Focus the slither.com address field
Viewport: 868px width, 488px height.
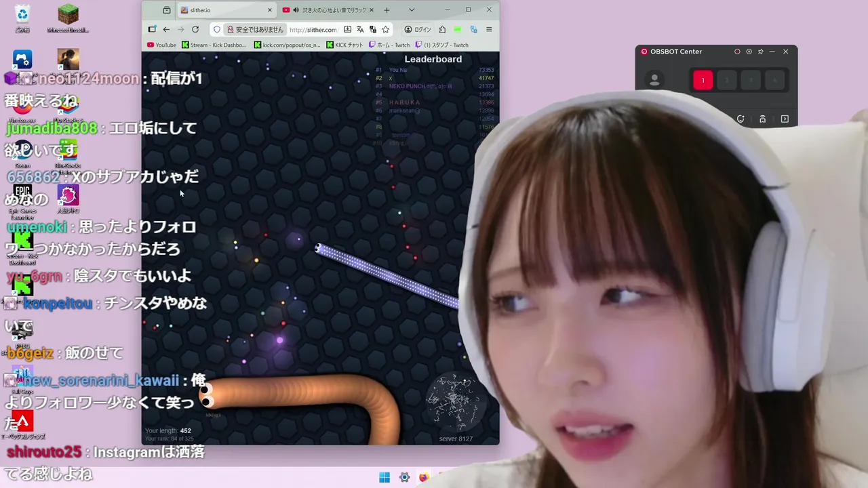coord(313,30)
